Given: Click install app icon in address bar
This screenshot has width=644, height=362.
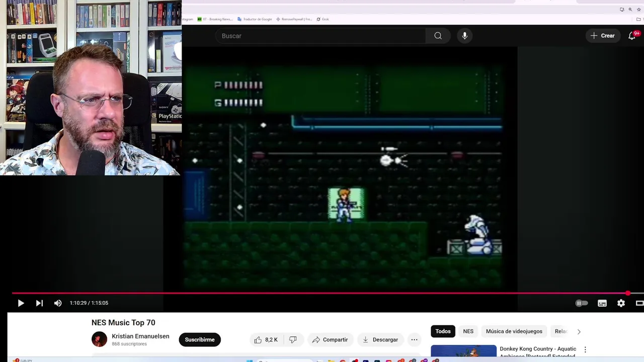Looking at the screenshot, I should [622, 10].
